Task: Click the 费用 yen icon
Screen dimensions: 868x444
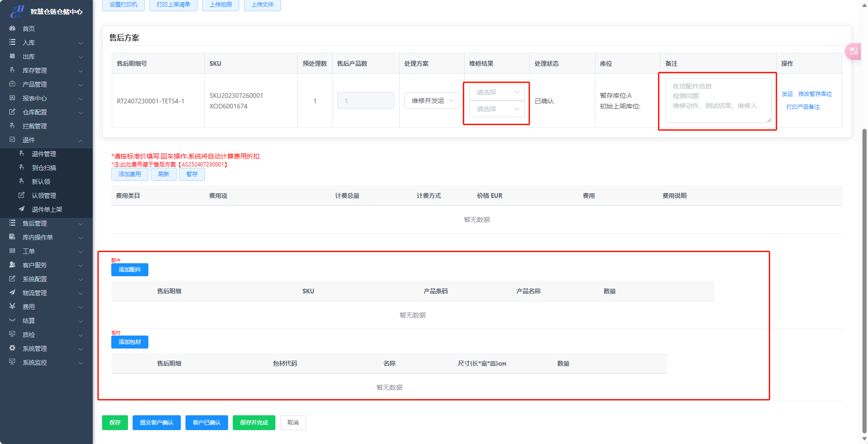Action: [13, 306]
